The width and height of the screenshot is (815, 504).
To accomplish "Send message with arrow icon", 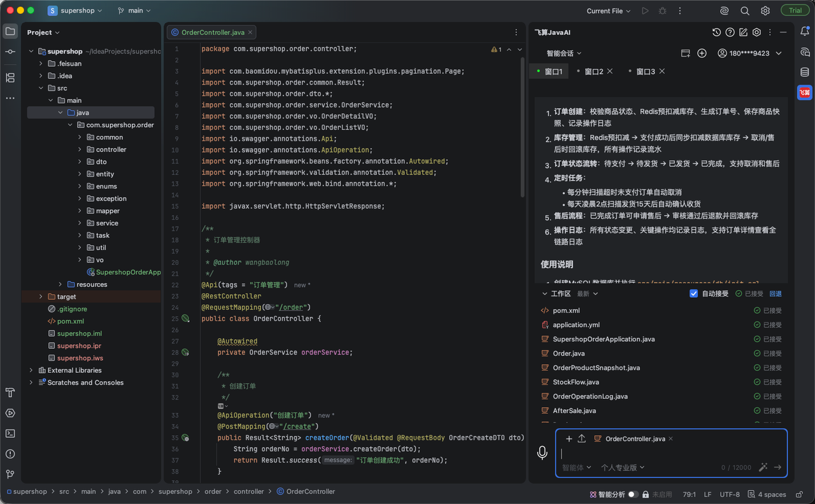I will click(x=777, y=467).
